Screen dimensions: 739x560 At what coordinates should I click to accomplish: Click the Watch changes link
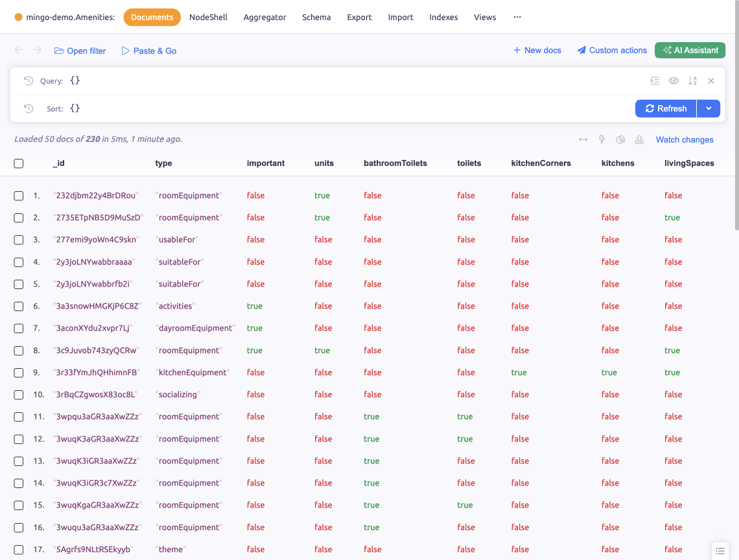pyautogui.click(x=684, y=139)
